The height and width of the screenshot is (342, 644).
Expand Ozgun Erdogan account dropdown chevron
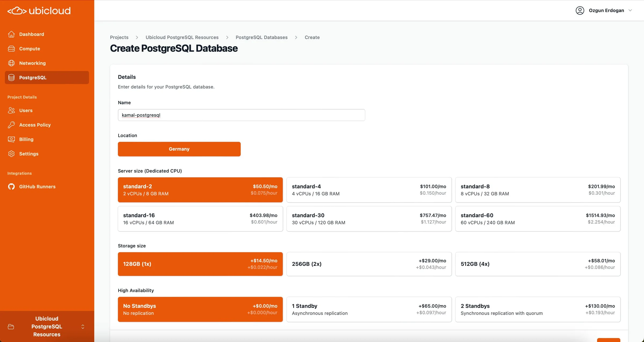pyautogui.click(x=630, y=10)
